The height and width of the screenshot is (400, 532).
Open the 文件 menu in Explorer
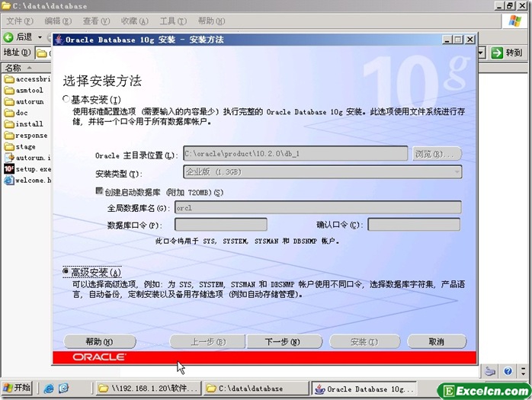click(x=20, y=21)
